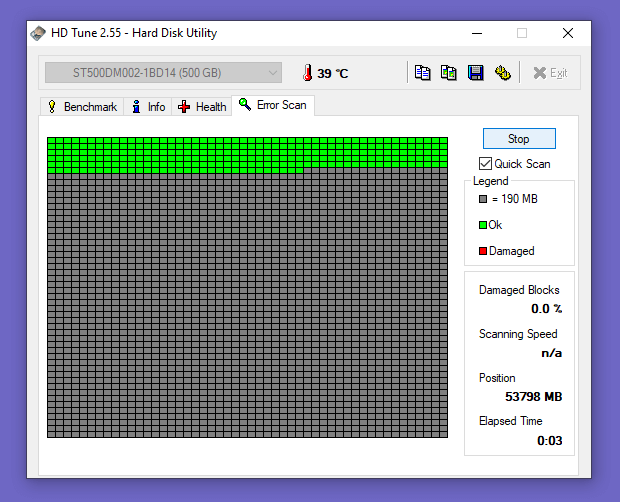Click the Legend group label
Screen dimensions: 620x502
click(491, 181)
